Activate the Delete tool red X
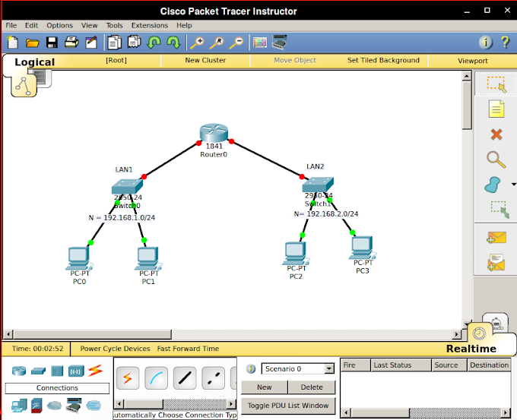Screen dimensions: 517x420 (x=496, y=134)
